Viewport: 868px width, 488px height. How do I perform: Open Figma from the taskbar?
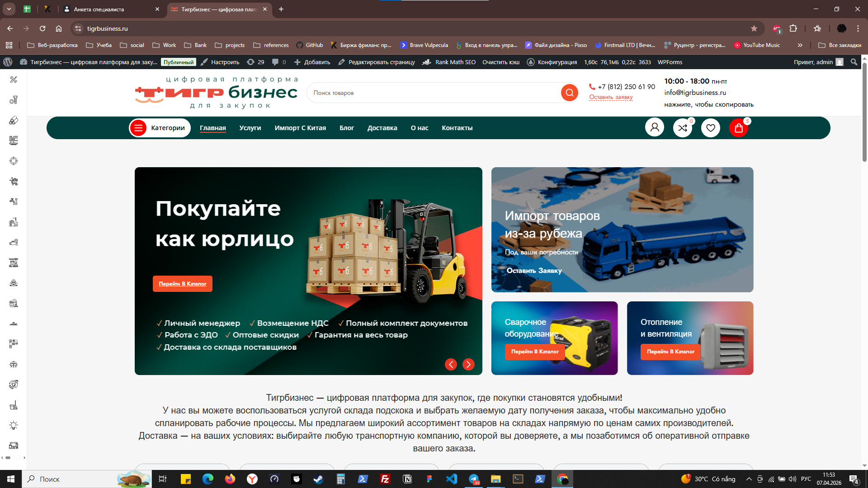(x=429, y=479)
